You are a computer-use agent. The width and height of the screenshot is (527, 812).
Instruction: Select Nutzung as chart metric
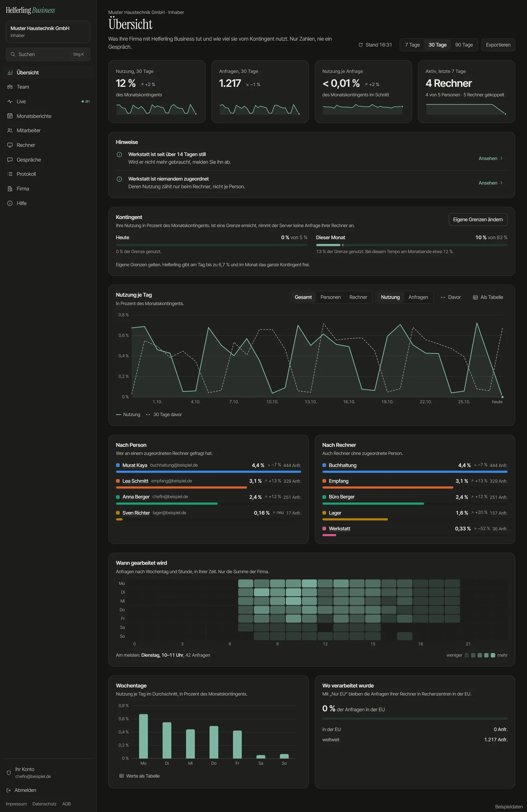tap(390, 297)
